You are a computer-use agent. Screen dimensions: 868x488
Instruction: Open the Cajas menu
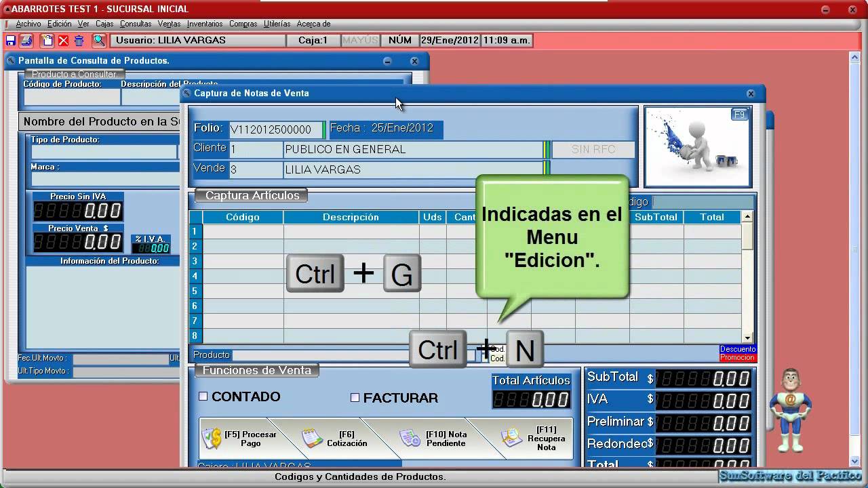[104, 24]
